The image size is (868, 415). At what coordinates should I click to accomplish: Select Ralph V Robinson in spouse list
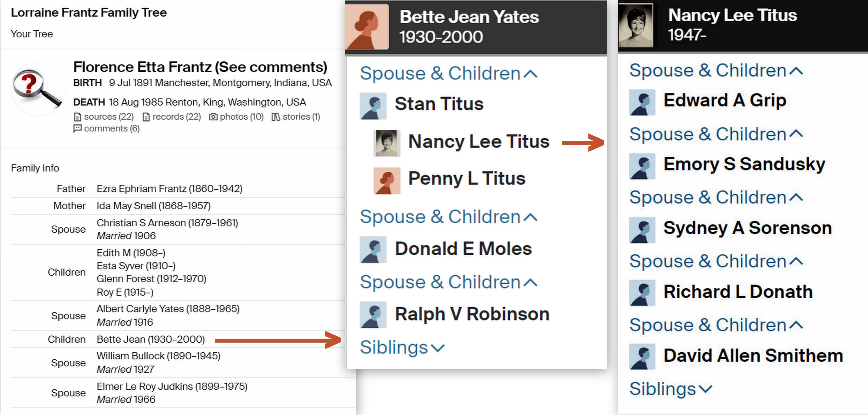tap(472, 314)
